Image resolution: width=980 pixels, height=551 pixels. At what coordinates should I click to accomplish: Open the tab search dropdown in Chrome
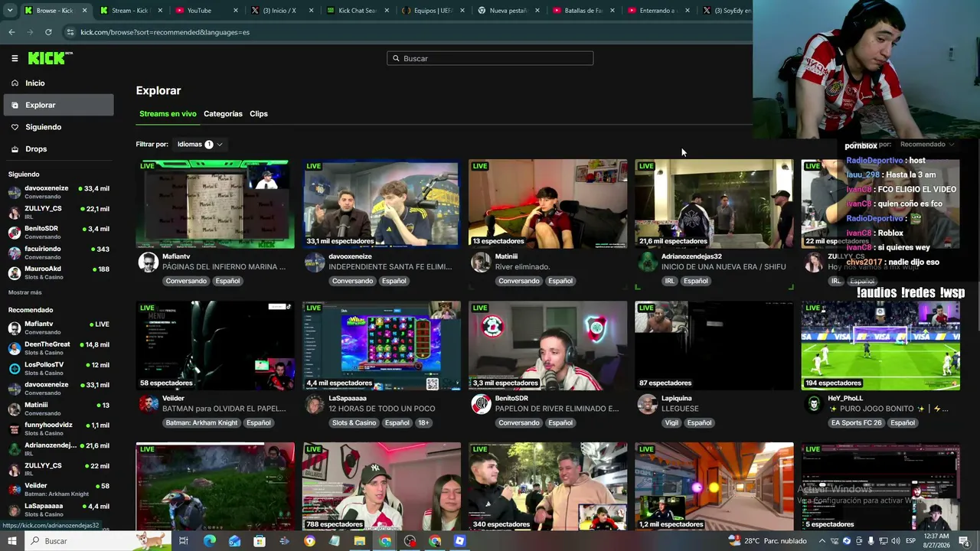point(10,11)
